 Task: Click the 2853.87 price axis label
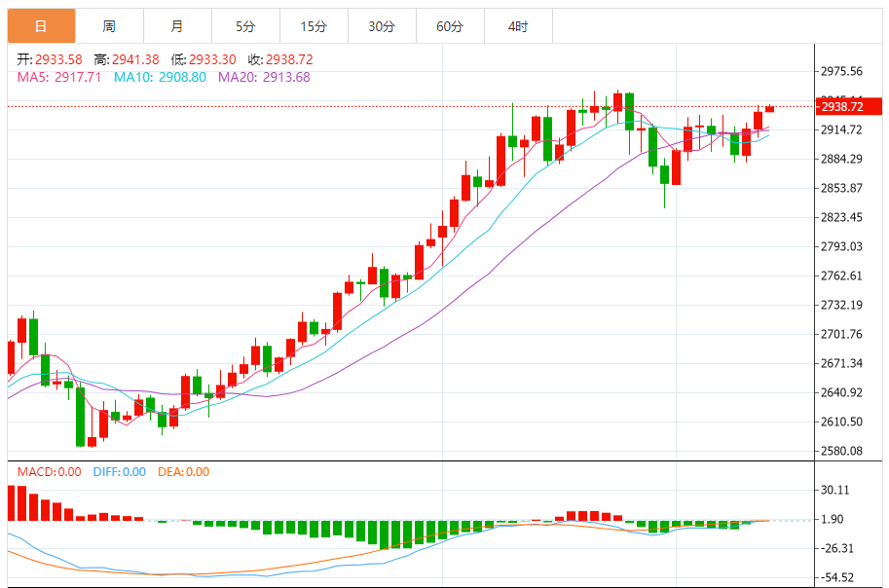842,188
